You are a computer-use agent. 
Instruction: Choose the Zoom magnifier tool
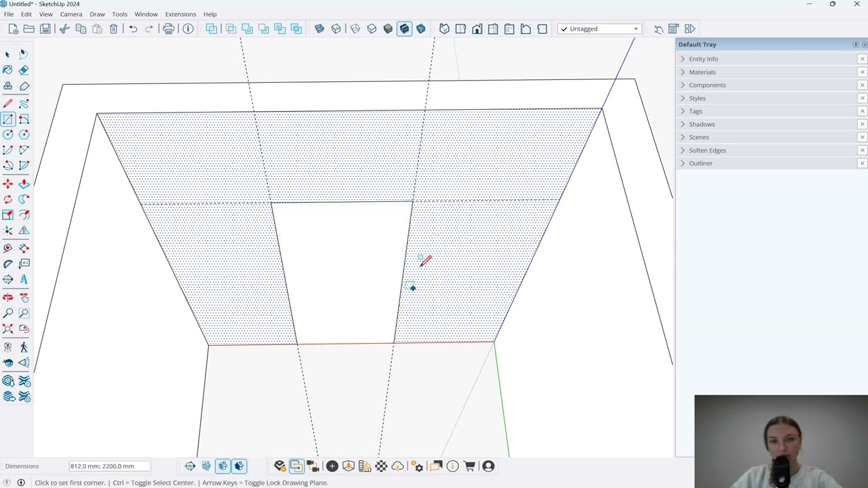point(7,313)
